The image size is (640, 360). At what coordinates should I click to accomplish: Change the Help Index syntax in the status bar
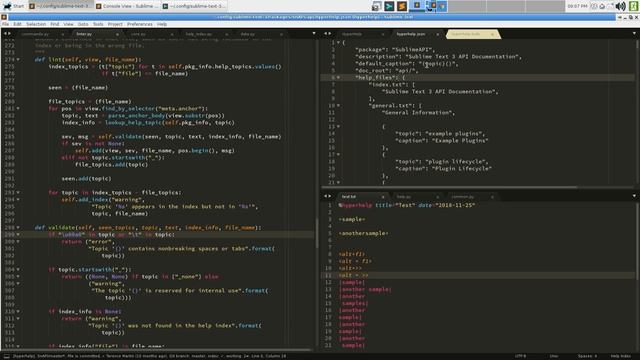click(x=621, y=356)
